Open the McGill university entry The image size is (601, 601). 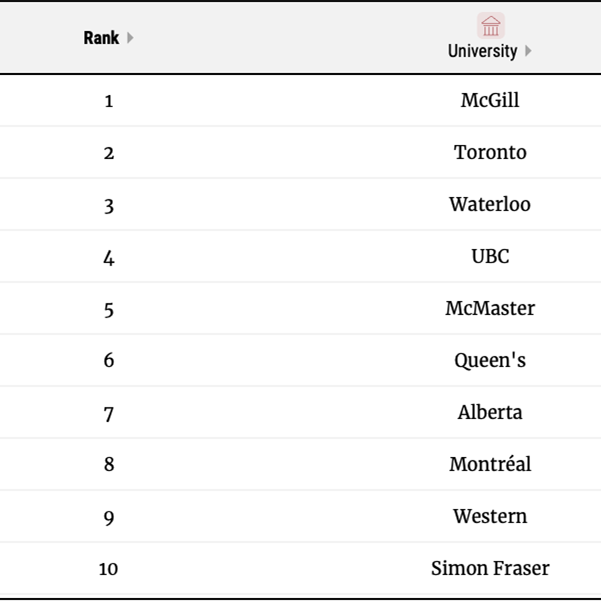pos(490,100)
